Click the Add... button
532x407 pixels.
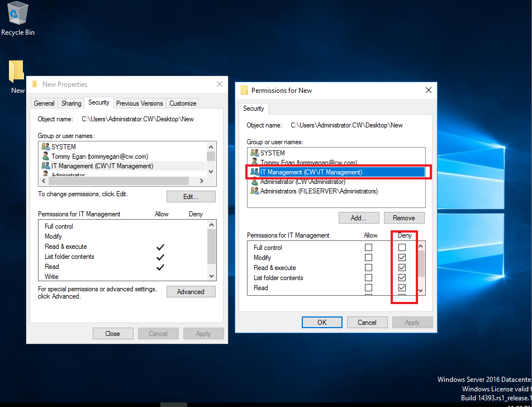click(x=359, y=218)
